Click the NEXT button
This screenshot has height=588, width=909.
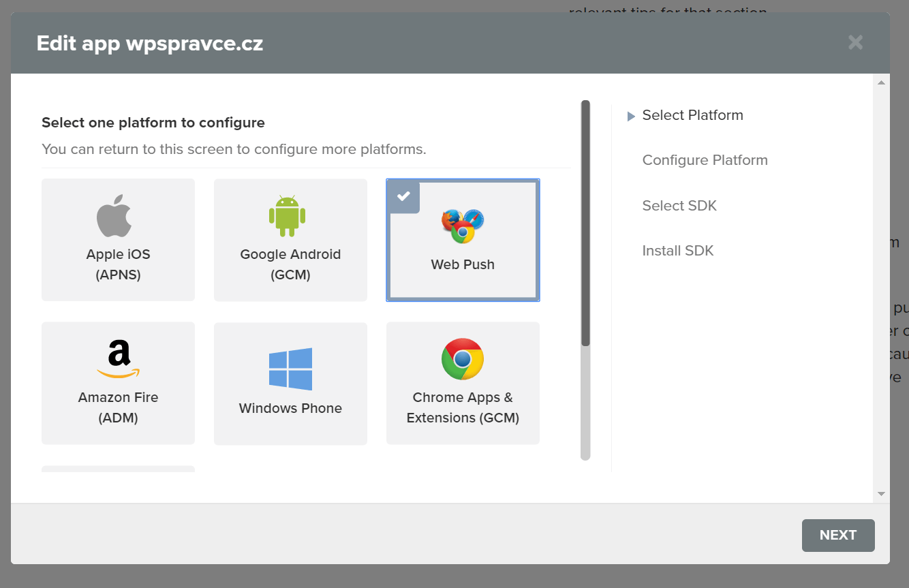pos(838,535)
